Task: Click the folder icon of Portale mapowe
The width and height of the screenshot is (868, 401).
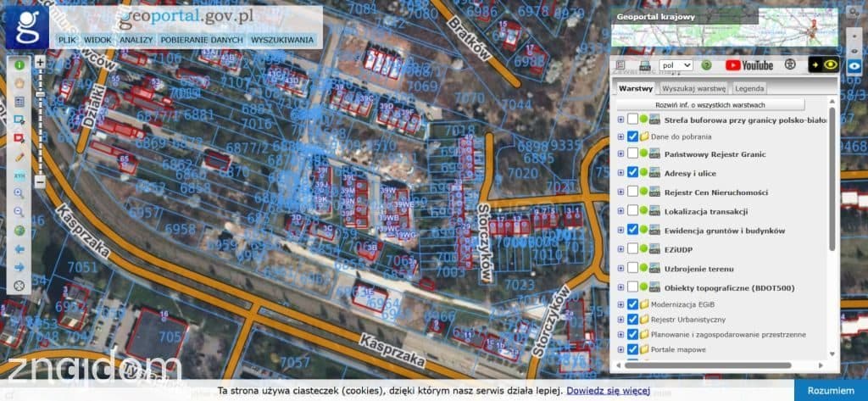Action: (644, 349)
